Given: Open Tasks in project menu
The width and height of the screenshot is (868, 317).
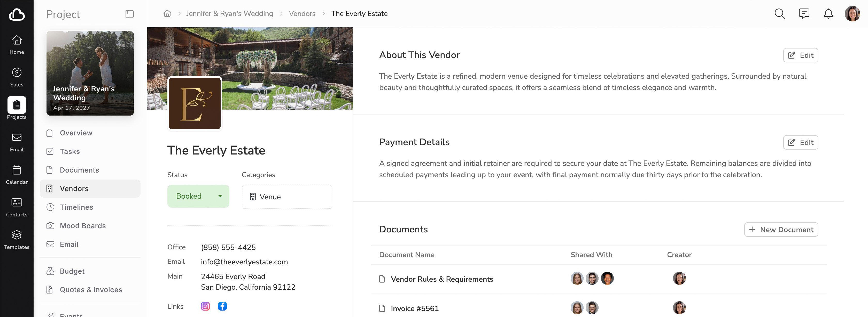Looking at the screenshot, I should point(90,151).
